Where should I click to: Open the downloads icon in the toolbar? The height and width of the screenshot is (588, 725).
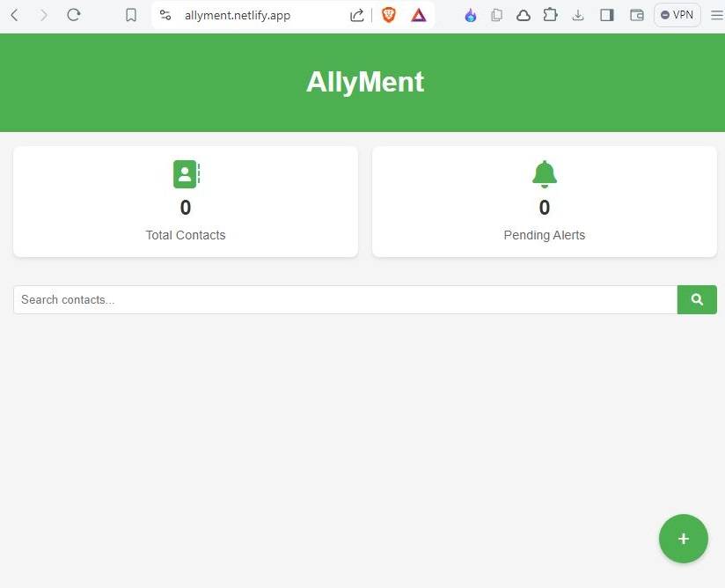coord(578,15)
